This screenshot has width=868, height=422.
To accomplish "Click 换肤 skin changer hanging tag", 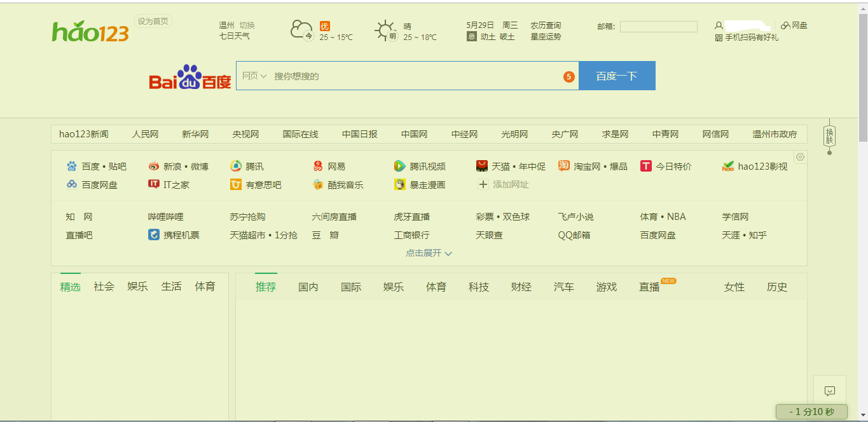I will coord(829,135).
